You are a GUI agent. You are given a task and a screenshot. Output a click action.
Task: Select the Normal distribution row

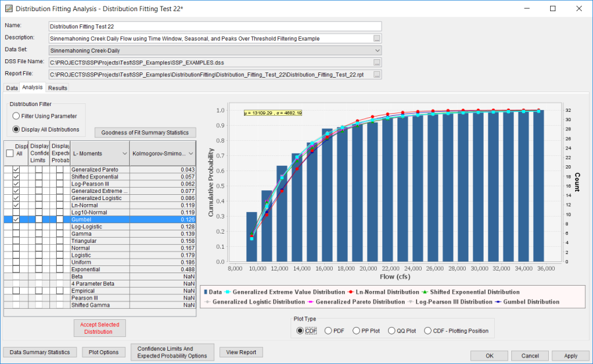[x=100, y=248]
